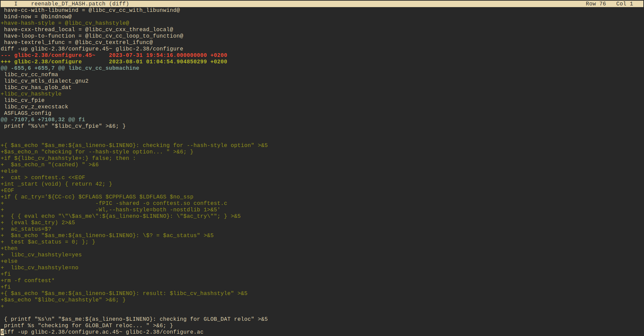This screenshot has height=336, width=644.
Task: Click the '@@ -7107,6 +7108,32 @@ fi' hunk header
Action: click(x=43, y=120)
